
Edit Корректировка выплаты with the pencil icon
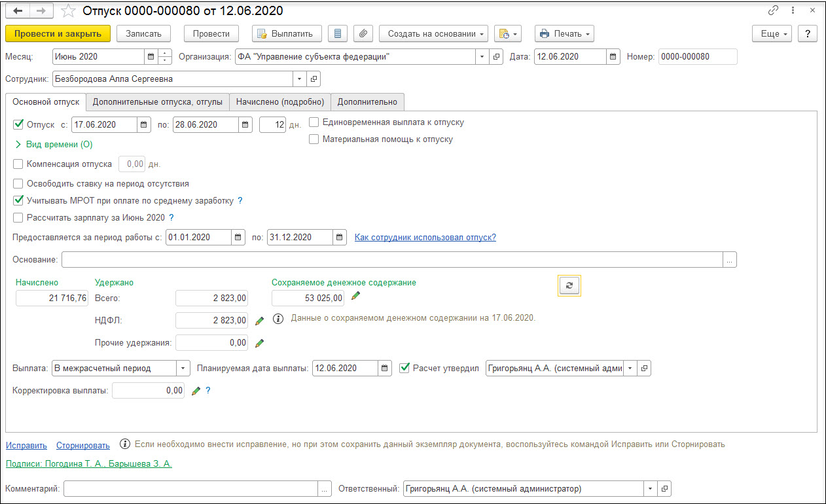click(196, 391)
